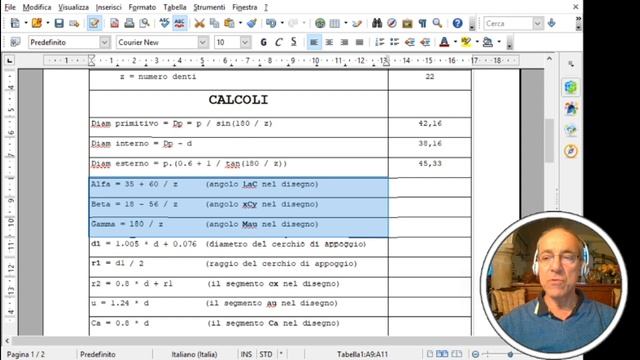
Task: Open Find & Replace binoculars
Action: tap(377, 23)
